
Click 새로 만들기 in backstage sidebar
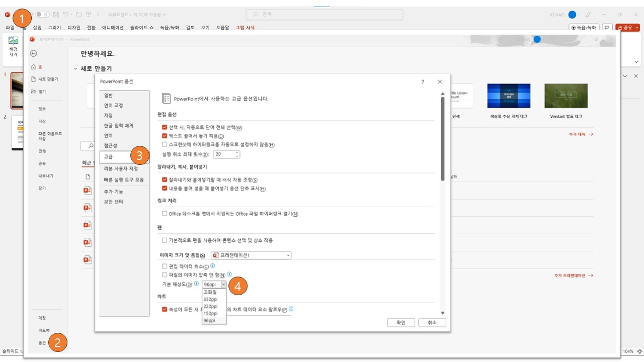point(45,79)
